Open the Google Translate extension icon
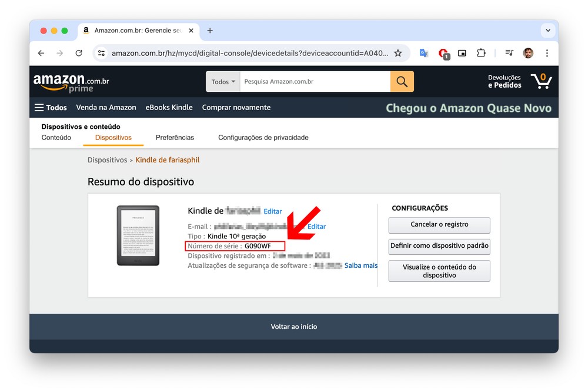The image size is (588, 392). tap(424, 54)
